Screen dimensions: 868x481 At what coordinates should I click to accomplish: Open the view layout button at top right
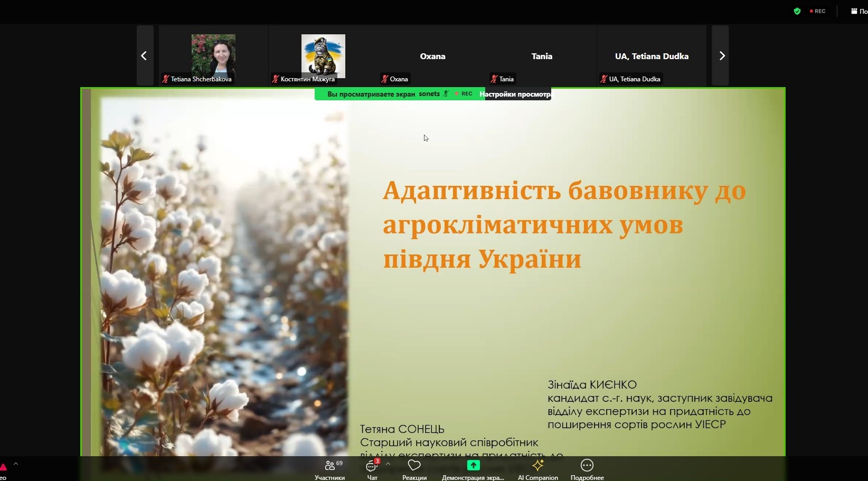coord(858,11)
